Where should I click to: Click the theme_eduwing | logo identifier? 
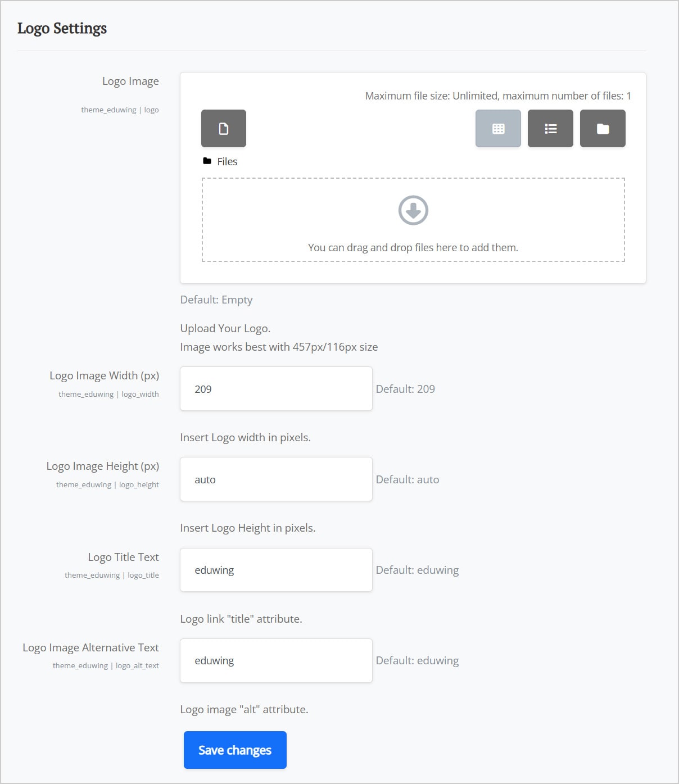coord(120,110)
